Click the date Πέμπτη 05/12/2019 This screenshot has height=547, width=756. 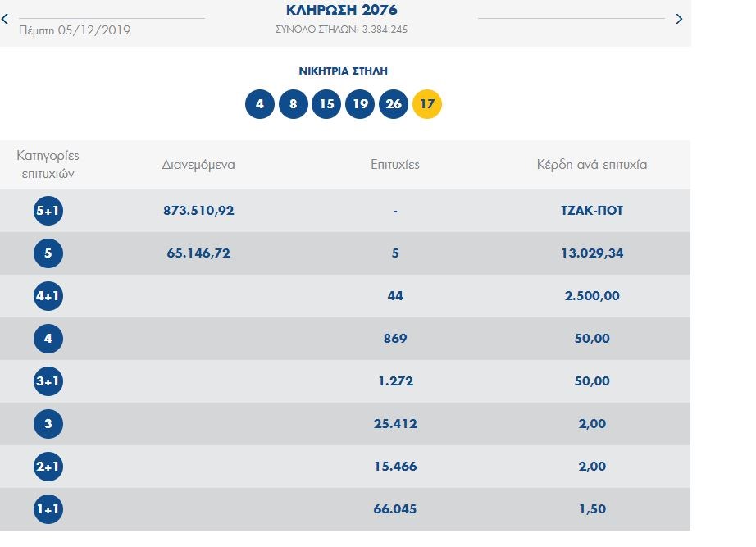coord(75,30)
